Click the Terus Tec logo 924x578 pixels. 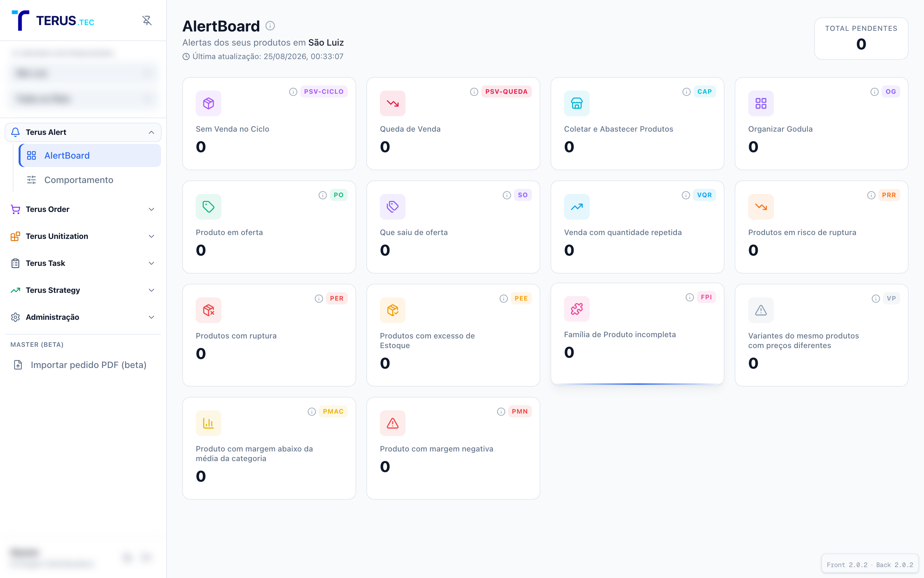point(53,20)
